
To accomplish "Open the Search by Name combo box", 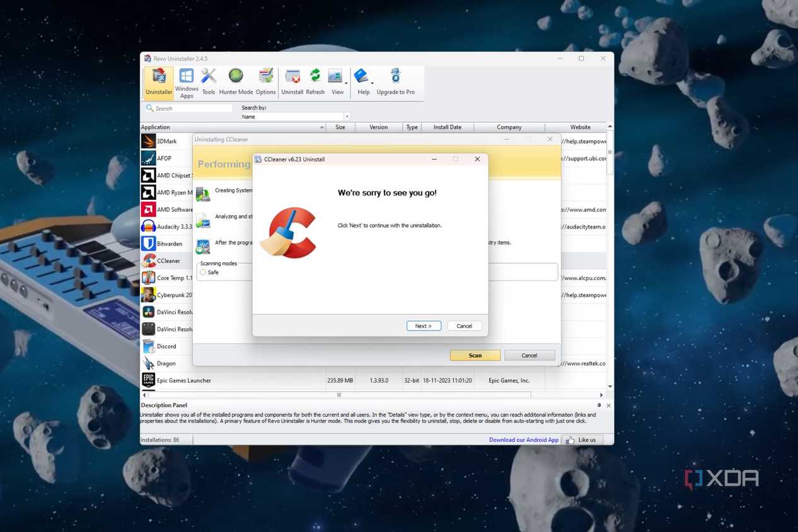I will point(295,117).
